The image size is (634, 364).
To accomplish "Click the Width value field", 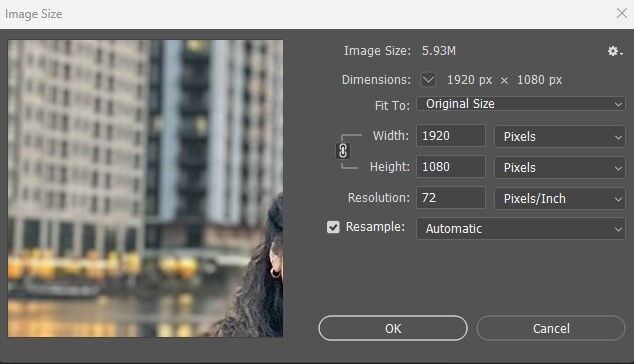I will 451,135.
